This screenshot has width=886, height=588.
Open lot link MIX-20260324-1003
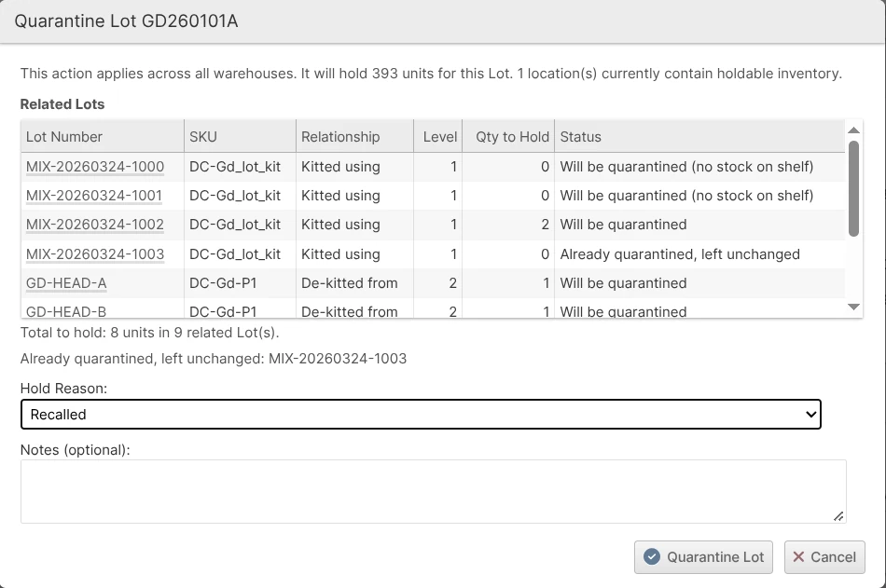pos(95,254)
